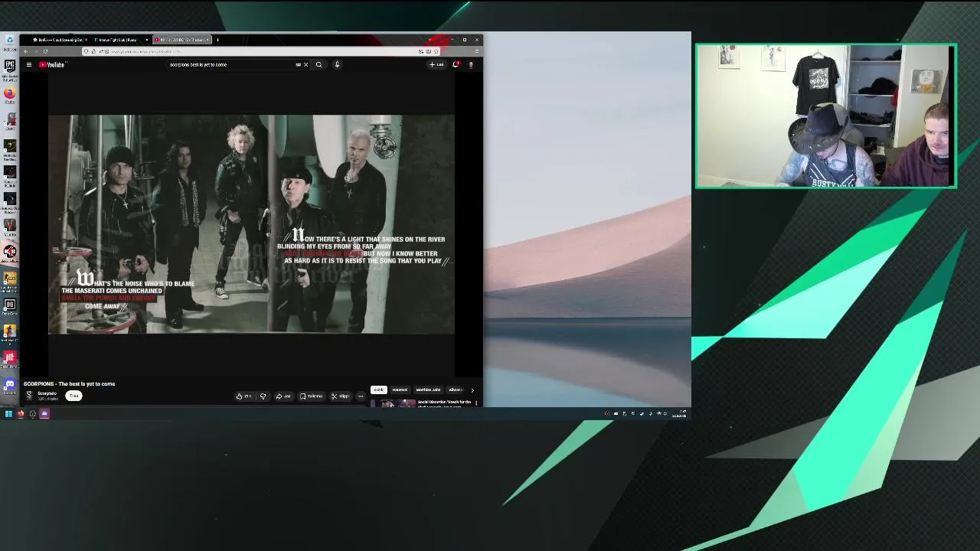Start voice search with the microphone icon
Screen dimensions: 980x551
click(x=337, y=64)
